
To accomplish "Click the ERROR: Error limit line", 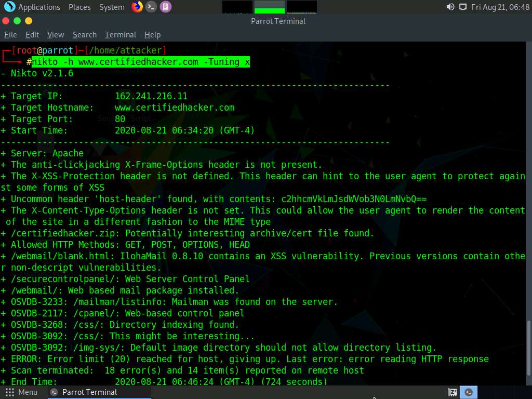I will tap(245, 359).
